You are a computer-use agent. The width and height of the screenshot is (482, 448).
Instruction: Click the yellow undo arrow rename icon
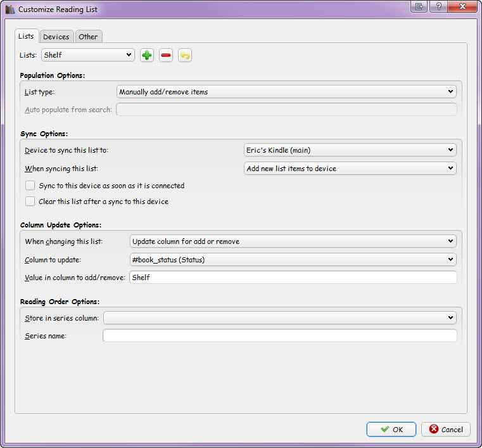click(x=185, y=55)
